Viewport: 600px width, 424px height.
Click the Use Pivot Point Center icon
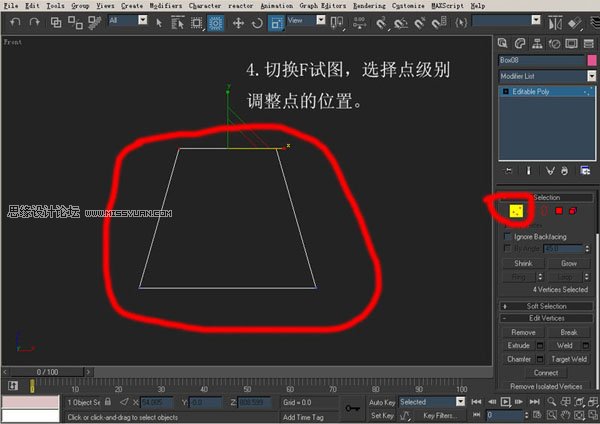click(x=337, y=23)
